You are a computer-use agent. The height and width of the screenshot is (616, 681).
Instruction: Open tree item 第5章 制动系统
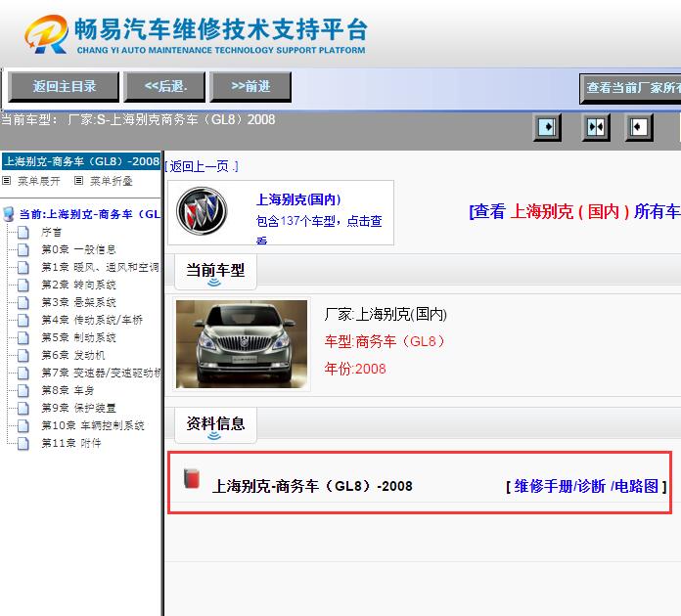pos(78,337)
